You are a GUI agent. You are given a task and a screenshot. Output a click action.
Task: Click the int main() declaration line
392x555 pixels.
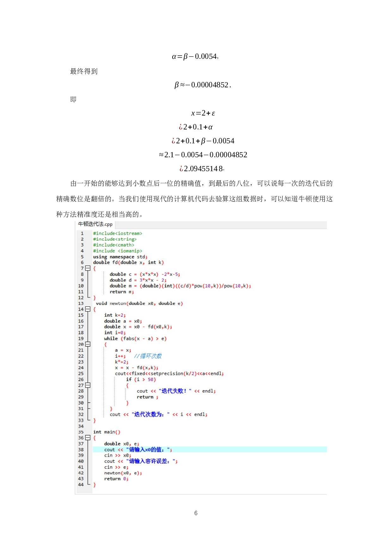107,432
